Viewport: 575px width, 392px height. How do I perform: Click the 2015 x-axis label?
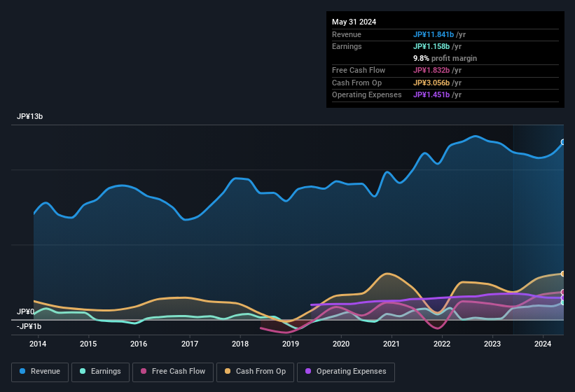tap(88, 344)
